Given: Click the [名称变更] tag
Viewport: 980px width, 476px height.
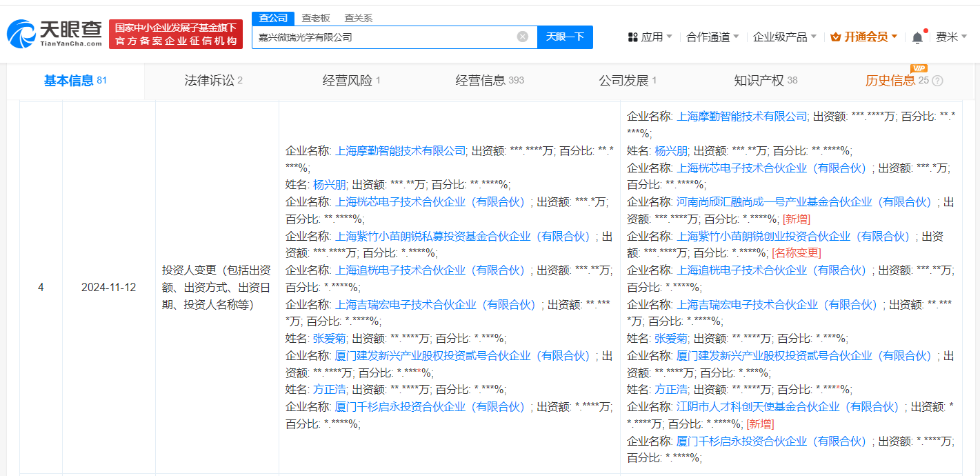Looking at the screenshot, I should click(x=797, y=253).
